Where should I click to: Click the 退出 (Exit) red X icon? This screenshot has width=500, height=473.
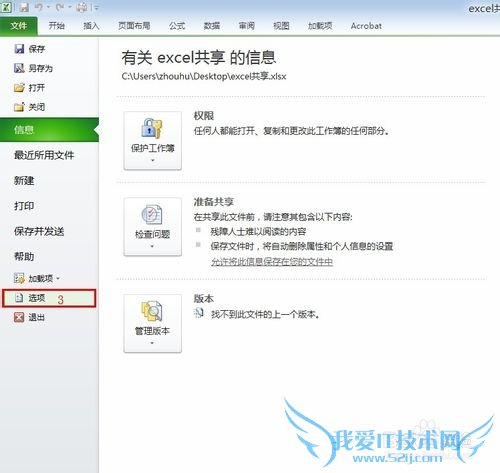click(x=19, y=317)
